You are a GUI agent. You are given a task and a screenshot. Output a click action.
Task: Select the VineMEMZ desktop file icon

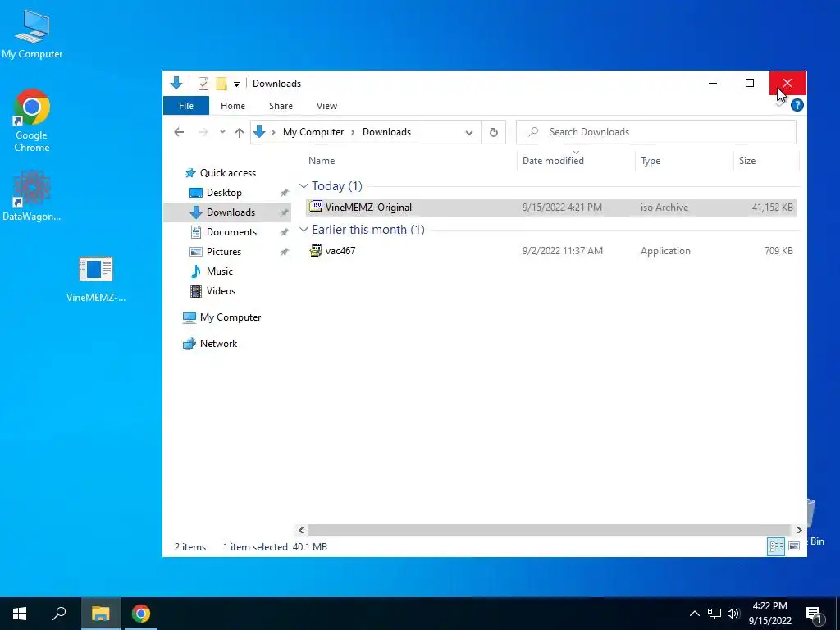pyautogui.click(x=96, y=279)
